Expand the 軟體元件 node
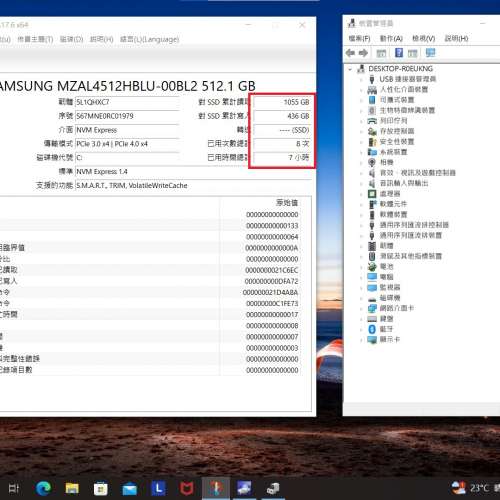The image size is (500, 500). pyautogui.click(x=361, y=204)
